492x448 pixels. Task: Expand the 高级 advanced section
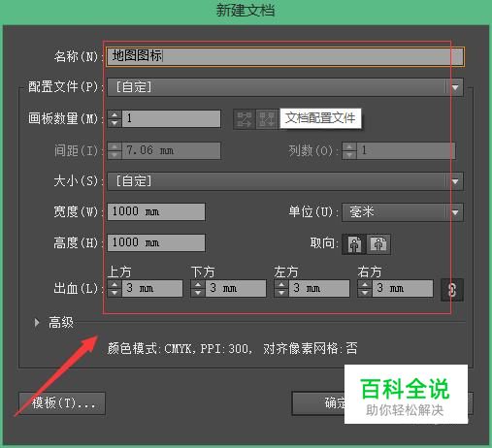(37, 323)
